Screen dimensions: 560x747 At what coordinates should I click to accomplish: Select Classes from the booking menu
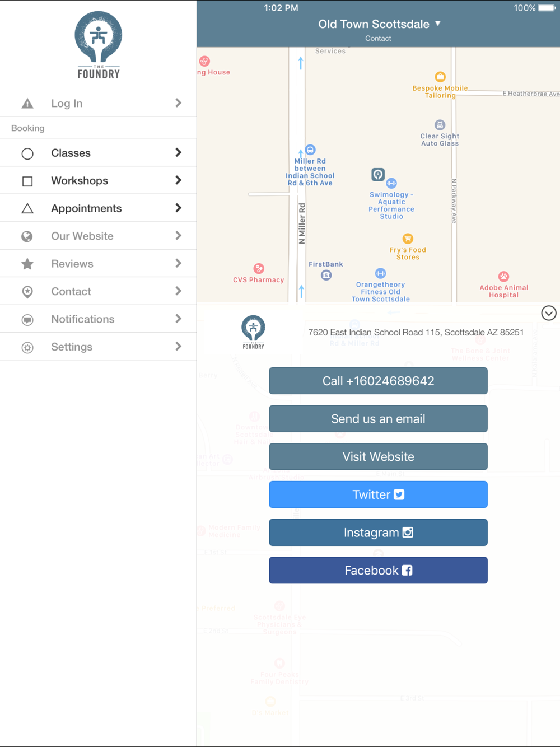click(99, 153)
